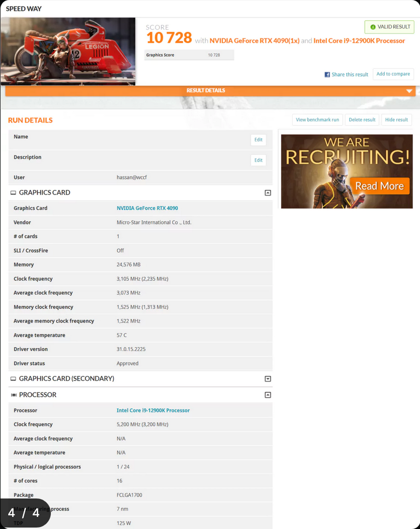Click the We Are Recruiting banner image
This screenshot has height=529, width=420.
347,171
